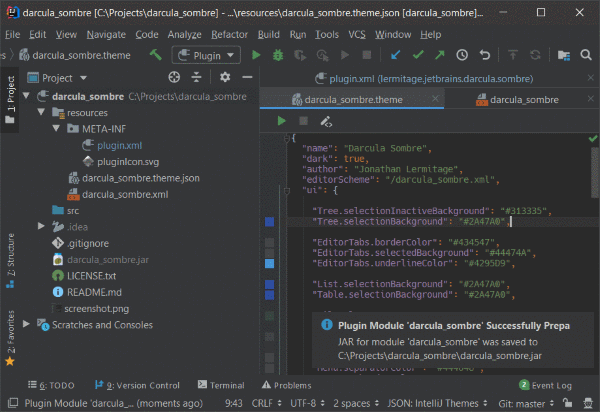
Task: Select LICENSE.txt in Project tree
Action: 91,276
